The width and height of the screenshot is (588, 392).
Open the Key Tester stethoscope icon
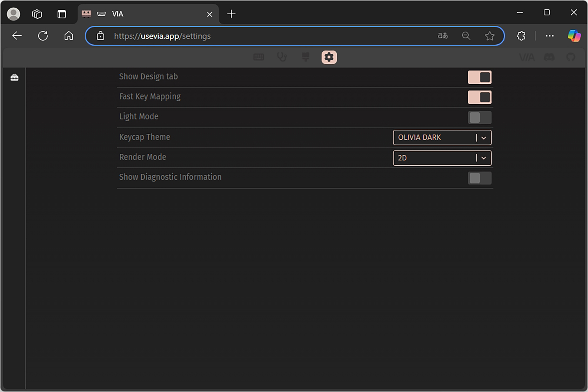(x=282, y=57)
